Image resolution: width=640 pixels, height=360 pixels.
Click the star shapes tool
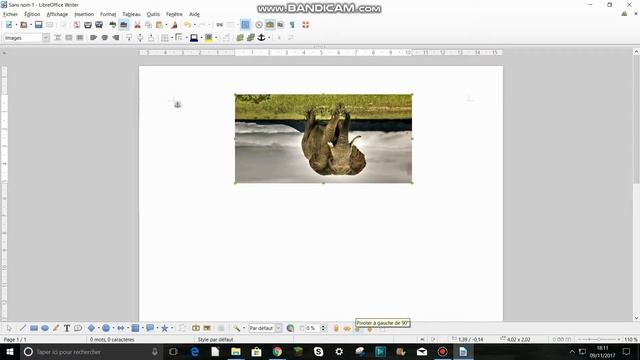click(164, 328)
